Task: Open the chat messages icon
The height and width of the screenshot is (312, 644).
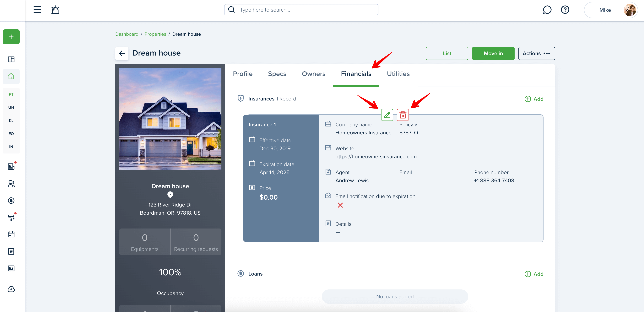Action: point(547,10)
